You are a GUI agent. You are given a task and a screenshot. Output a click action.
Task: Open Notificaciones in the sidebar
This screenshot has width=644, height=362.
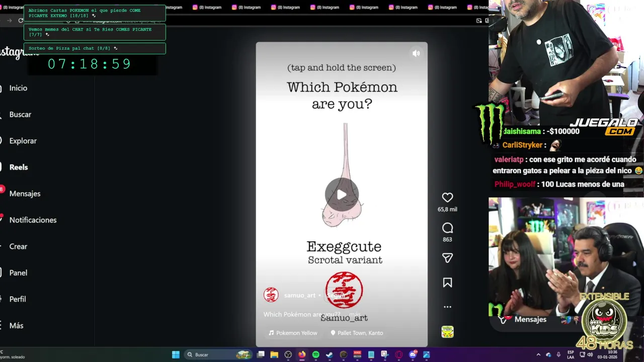(x=33, y=220)
